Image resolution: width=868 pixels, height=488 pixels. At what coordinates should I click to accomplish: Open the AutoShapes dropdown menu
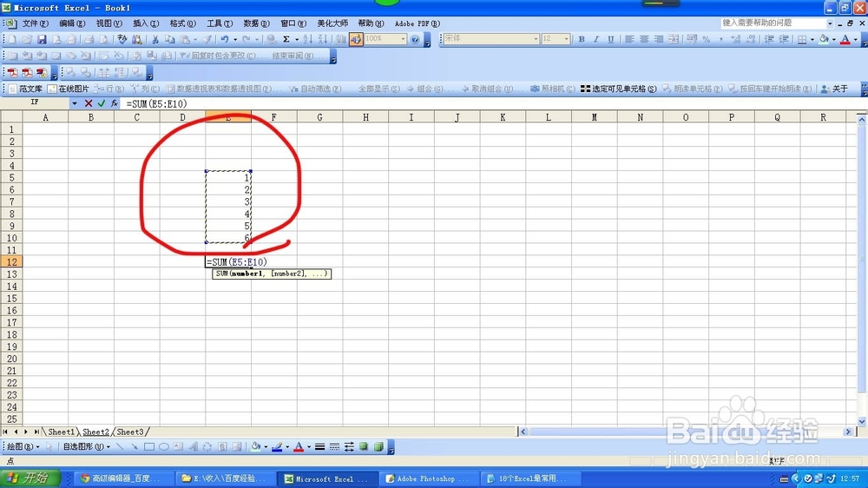pyautogui.click(x=86, y=446)
